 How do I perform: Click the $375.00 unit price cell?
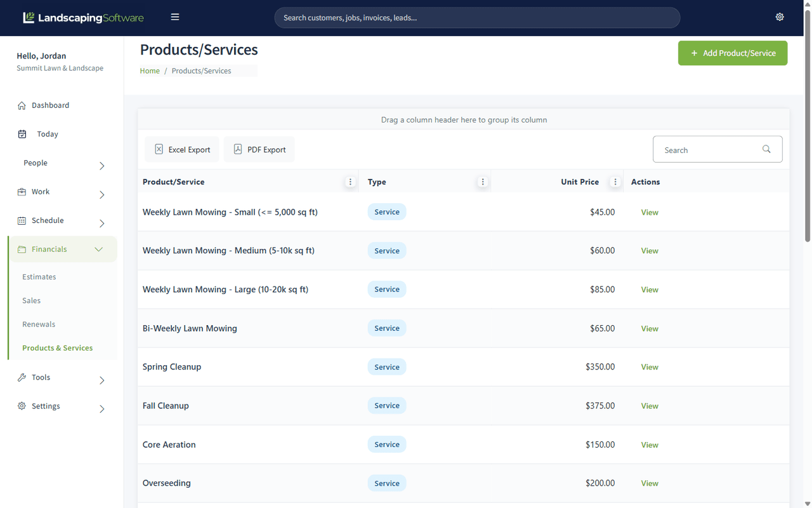600,406
